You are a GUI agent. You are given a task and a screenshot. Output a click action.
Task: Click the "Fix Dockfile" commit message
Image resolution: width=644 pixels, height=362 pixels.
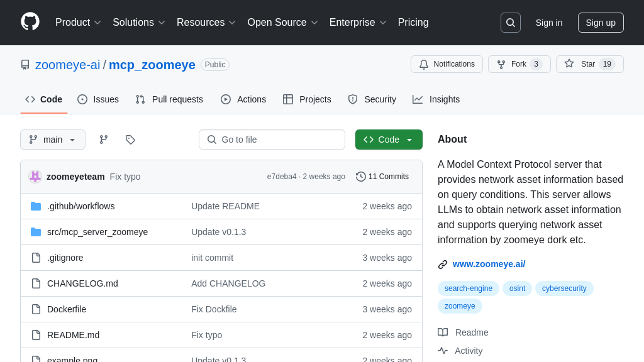click(x=214, y=309)
